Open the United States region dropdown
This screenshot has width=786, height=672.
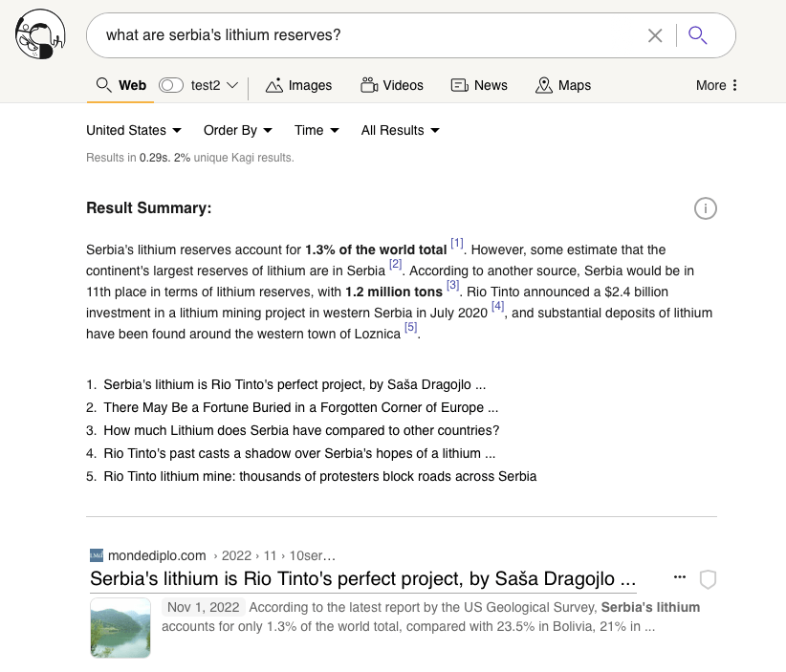point(133,130)
